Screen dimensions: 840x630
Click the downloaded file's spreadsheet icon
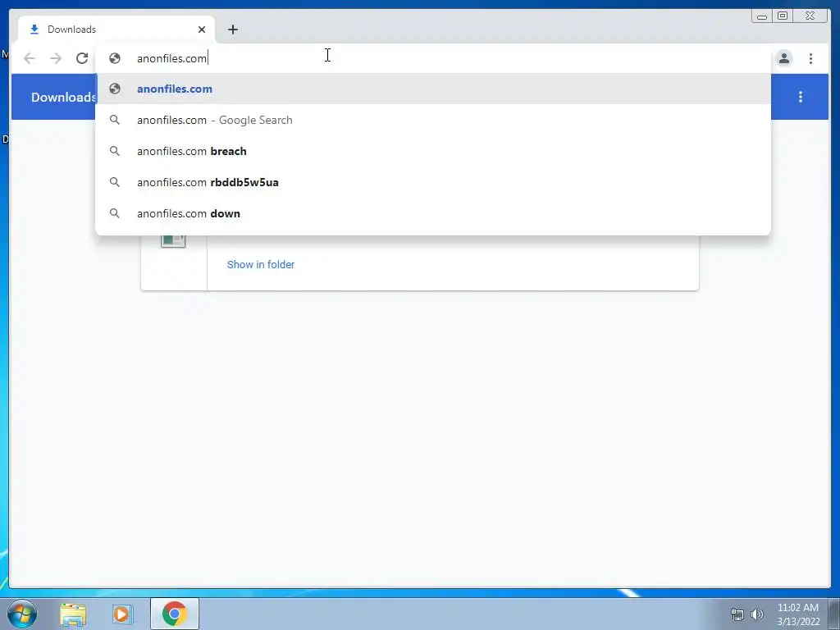[x=173, y=241]
